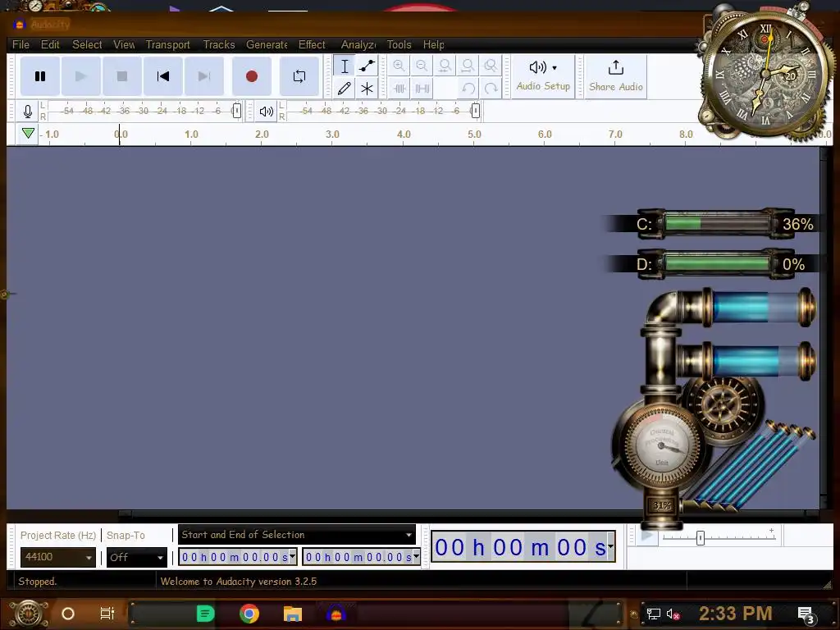The height and width of the screenshot is (630, 840).
Task: Select the Multi-tool asterisk icon
Action: 367,89
